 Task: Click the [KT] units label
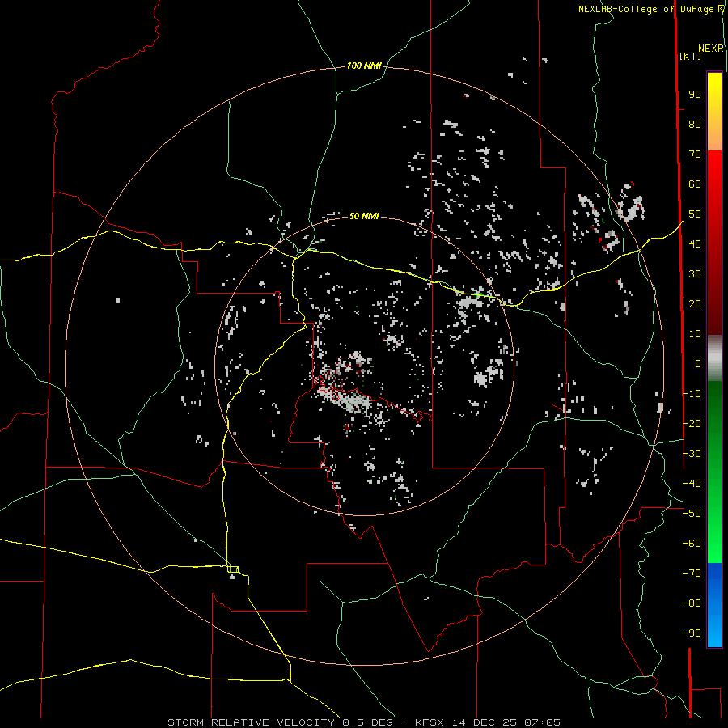[691, 56]
